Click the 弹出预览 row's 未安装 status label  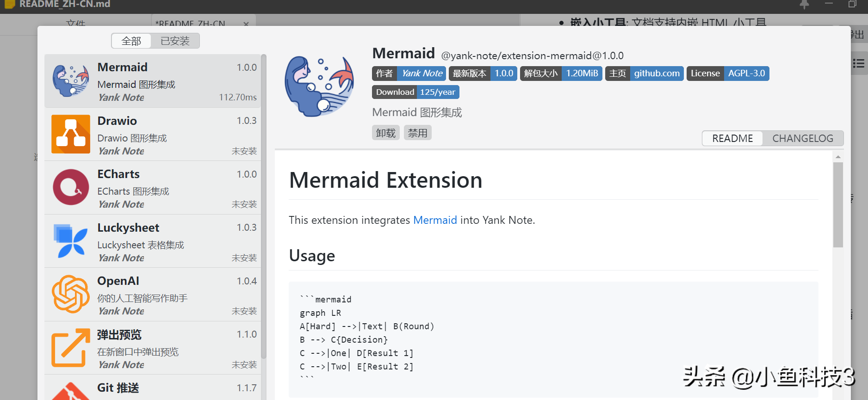[244, 364]
